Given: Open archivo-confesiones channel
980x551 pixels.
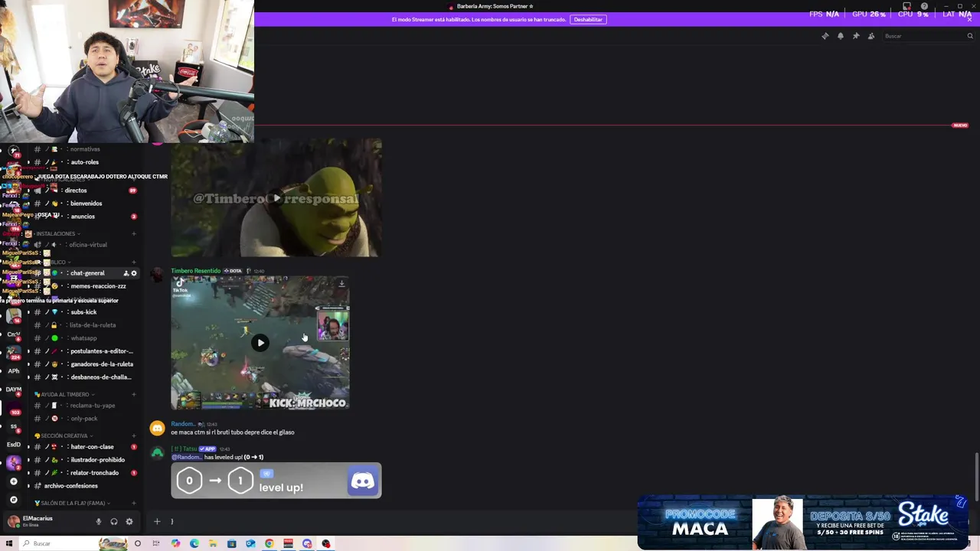Looking at the screenshot, I should pyautogui.click(x=84, y=486).
